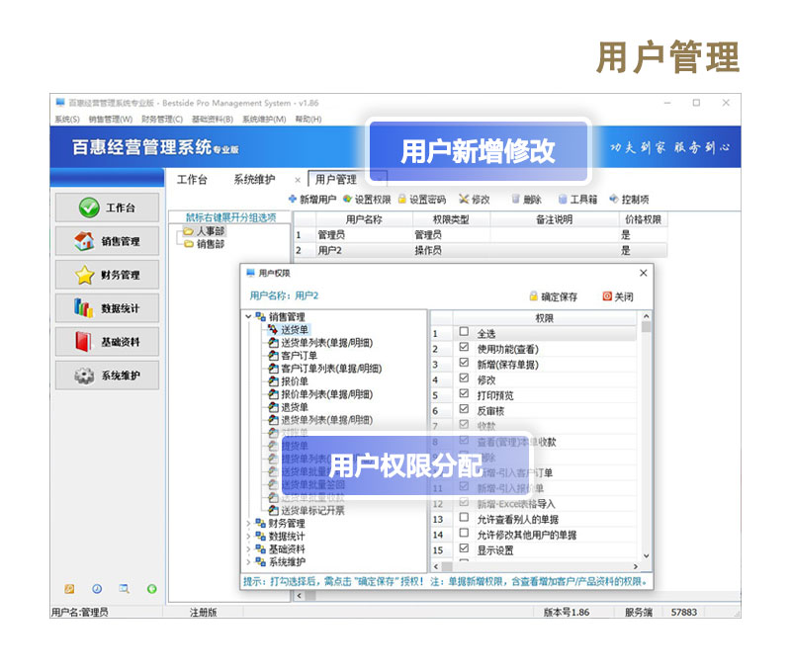The width and height of the screenshot is (791, 672).
Task: Toggle 使用功能(查看) checkbox
Action: pyautogui.click(x=464, y=347)
